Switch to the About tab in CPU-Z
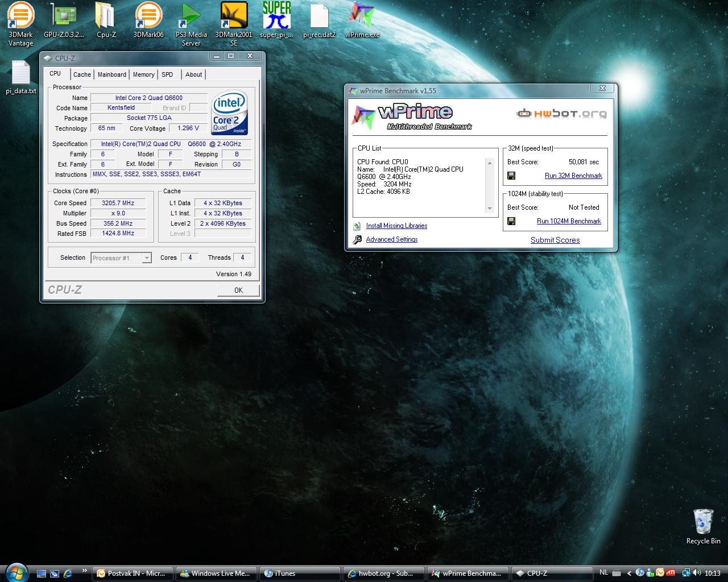 tap(193, 74)
